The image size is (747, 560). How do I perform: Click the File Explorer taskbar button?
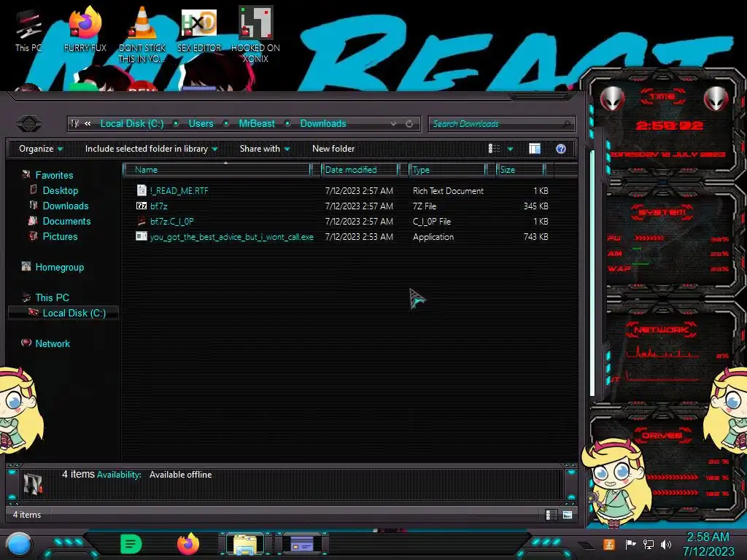(x=245, y=544)
